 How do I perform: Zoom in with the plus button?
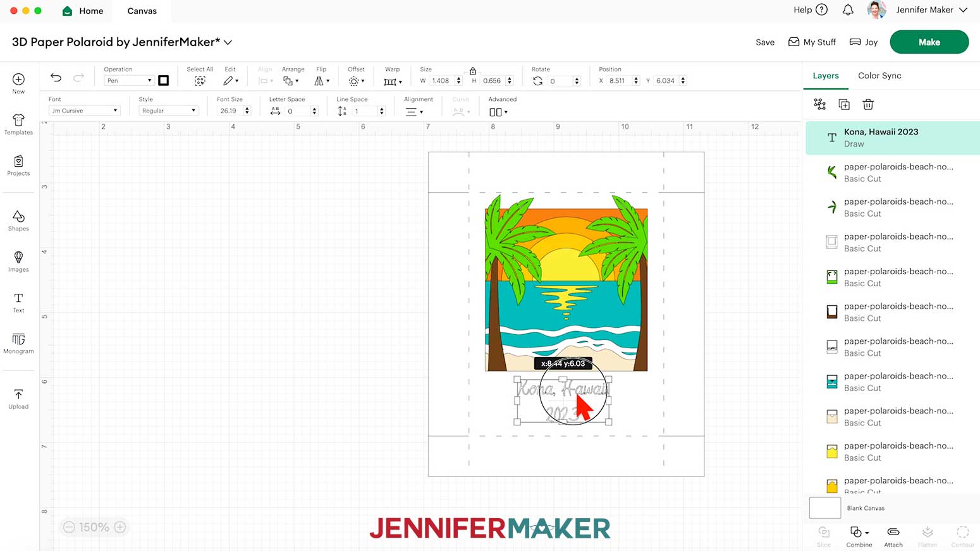[120, 527]
